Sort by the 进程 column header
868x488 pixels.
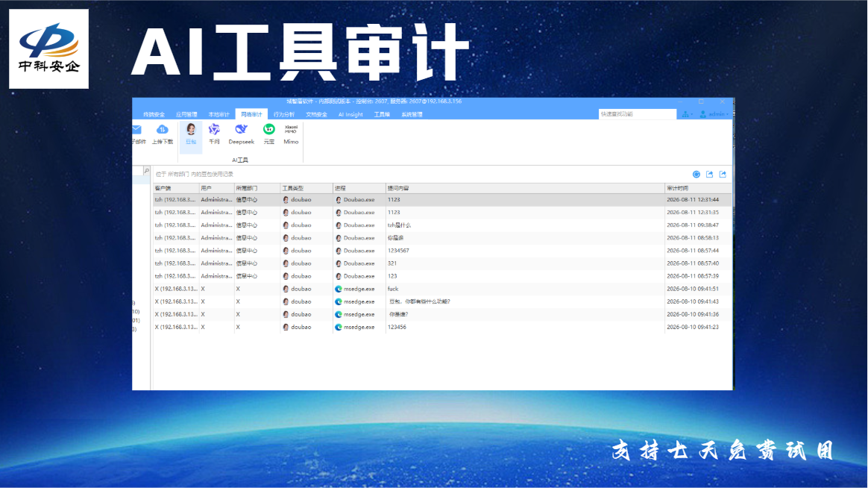(359, 188)
